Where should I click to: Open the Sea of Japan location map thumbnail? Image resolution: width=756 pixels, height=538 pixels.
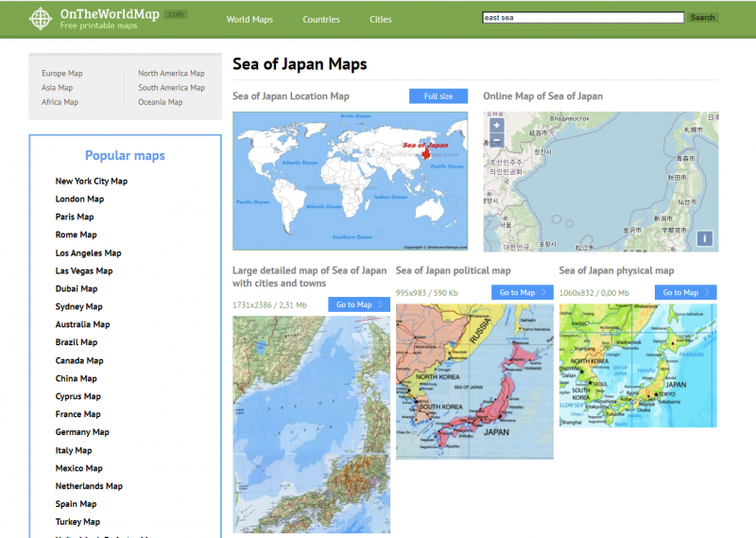[350, 181]
